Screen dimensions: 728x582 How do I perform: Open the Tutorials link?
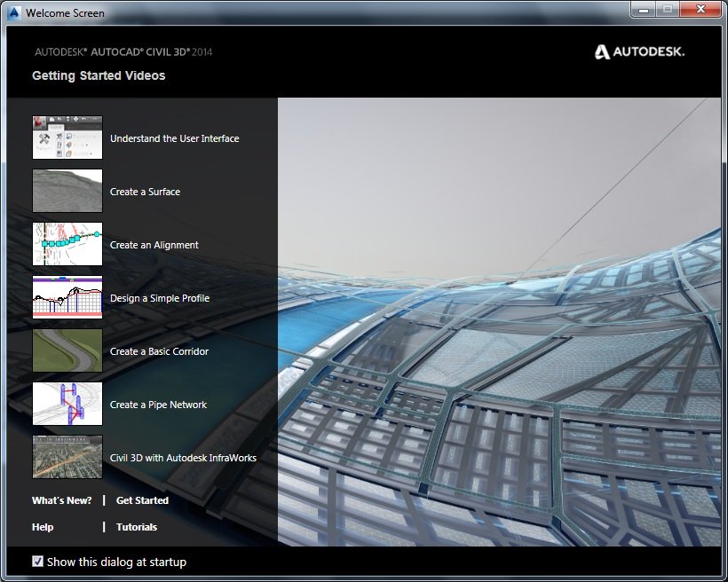pyautogui.click(x=137, y=527)
